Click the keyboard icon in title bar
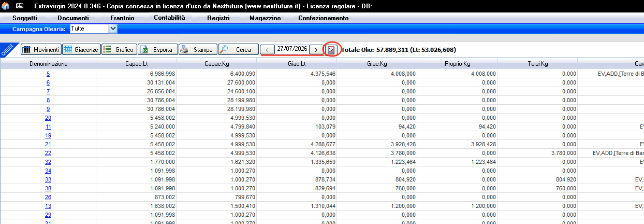 pyautogui.click(x=20, y=6)
